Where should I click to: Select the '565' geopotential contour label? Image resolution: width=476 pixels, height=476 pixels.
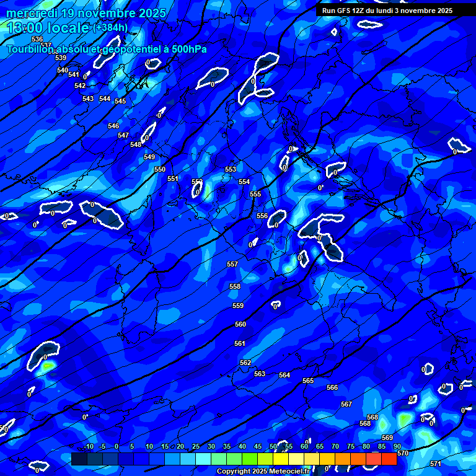308,381
